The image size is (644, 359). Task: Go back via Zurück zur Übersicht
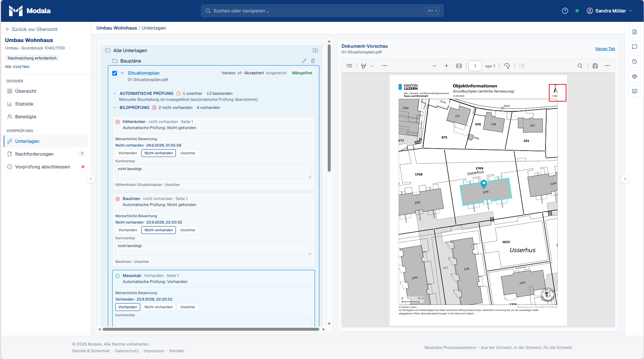coord(32,29)
